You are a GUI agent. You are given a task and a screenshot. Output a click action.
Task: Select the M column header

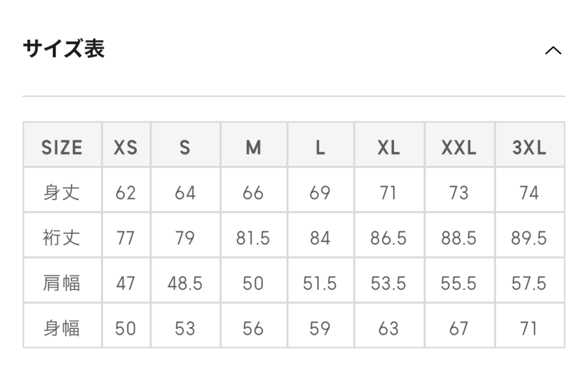click(x=253, y=147)
